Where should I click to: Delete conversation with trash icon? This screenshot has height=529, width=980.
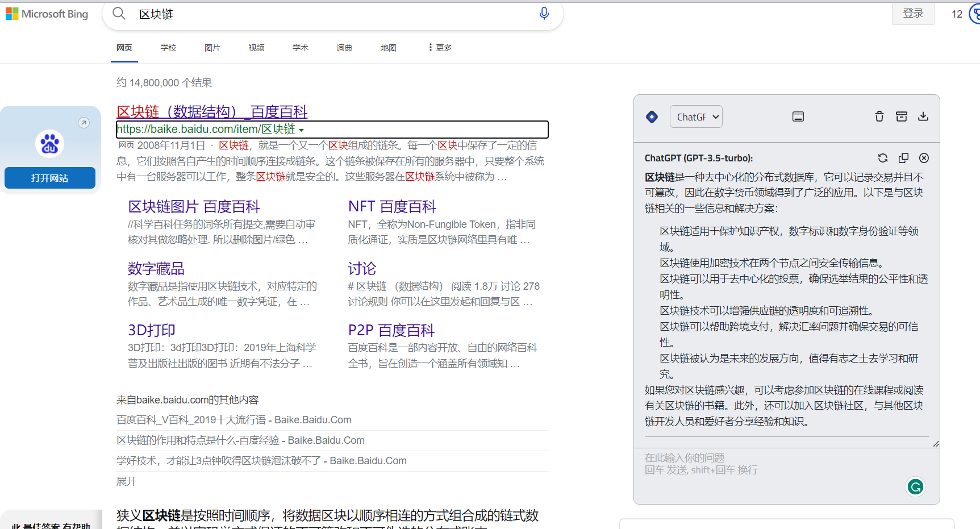879,116
